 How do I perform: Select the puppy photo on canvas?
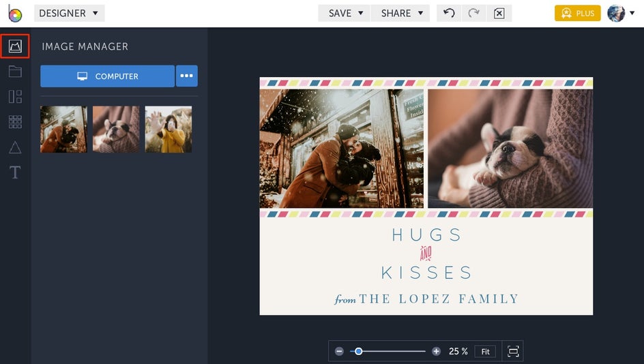click(x=510, y=149)
